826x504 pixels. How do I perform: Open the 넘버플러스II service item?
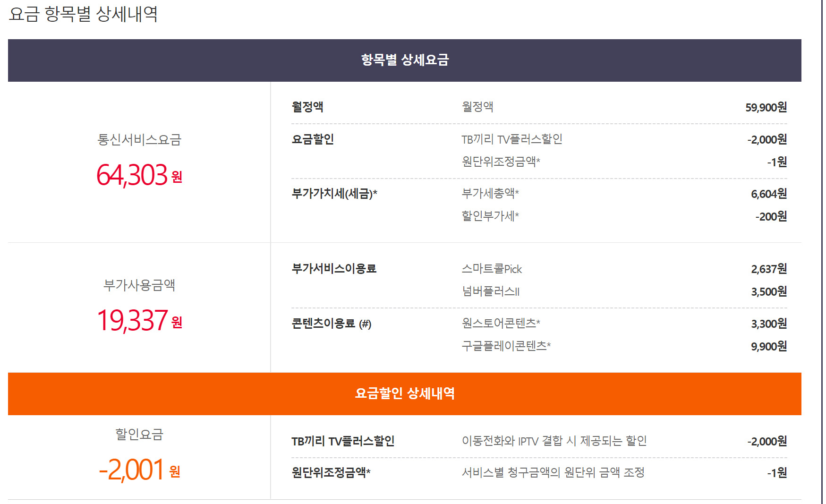(x=490, y=291)
